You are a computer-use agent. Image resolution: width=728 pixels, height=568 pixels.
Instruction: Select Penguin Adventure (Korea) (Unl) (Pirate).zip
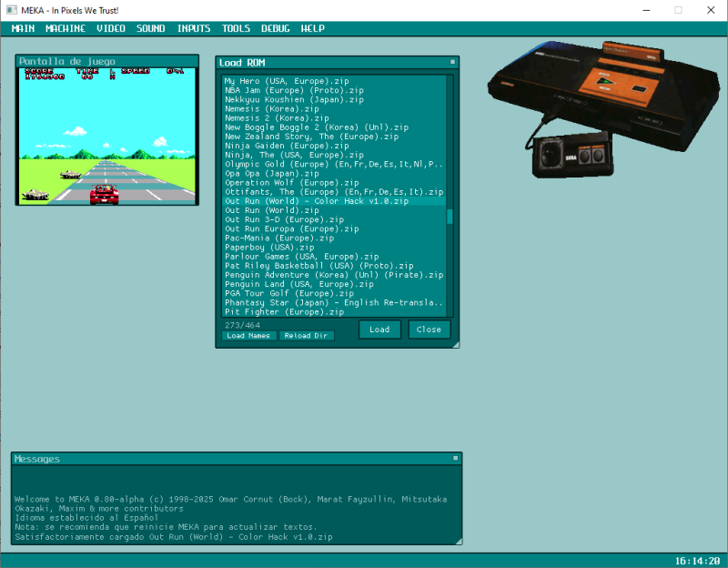(x=334, y=275)
